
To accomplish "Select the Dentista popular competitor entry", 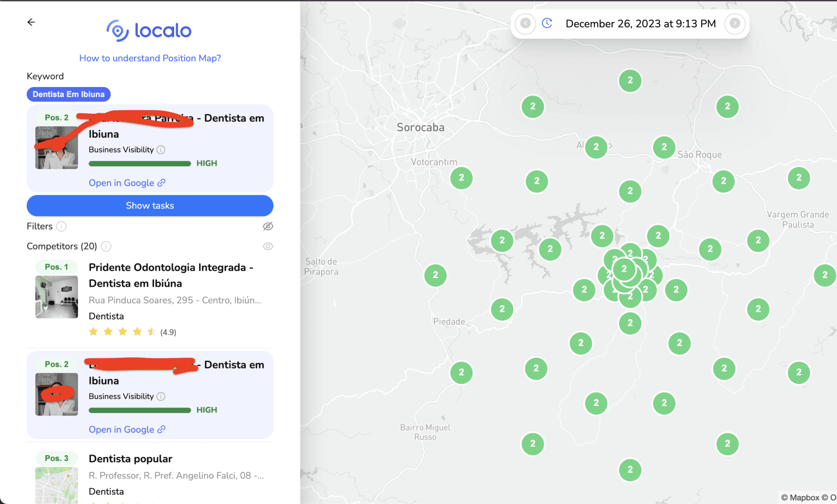I will pos(130,459).
